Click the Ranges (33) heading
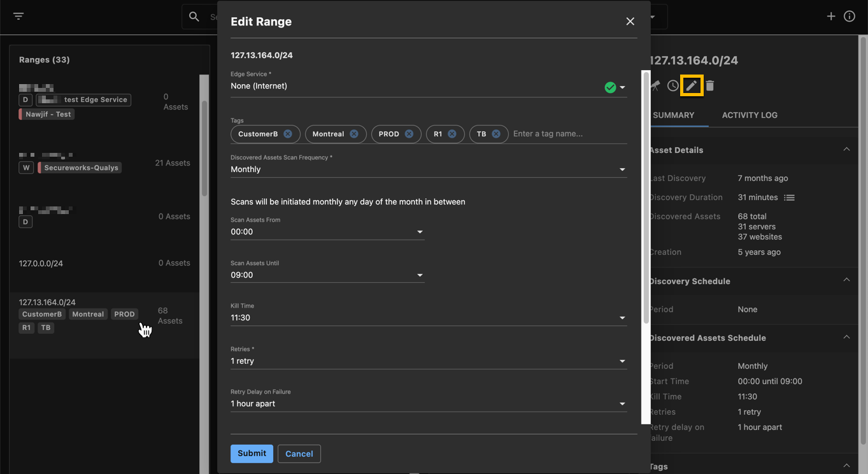The width and height of the screenshot is (868, 474). coord(45,60)
